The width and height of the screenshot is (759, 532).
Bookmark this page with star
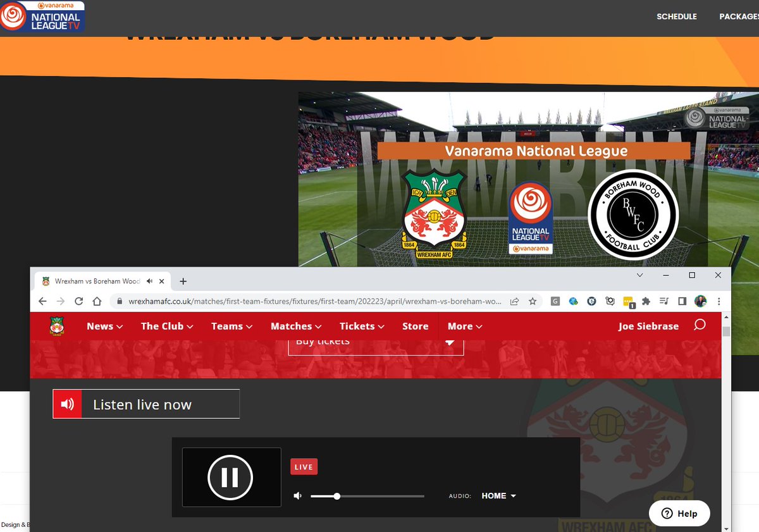pos(533,302)
